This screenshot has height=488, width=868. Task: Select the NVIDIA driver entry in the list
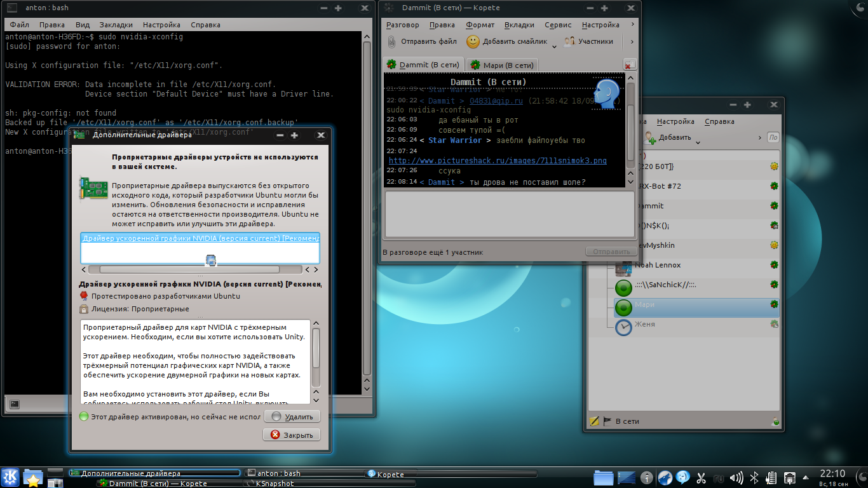tap(200, 238)
